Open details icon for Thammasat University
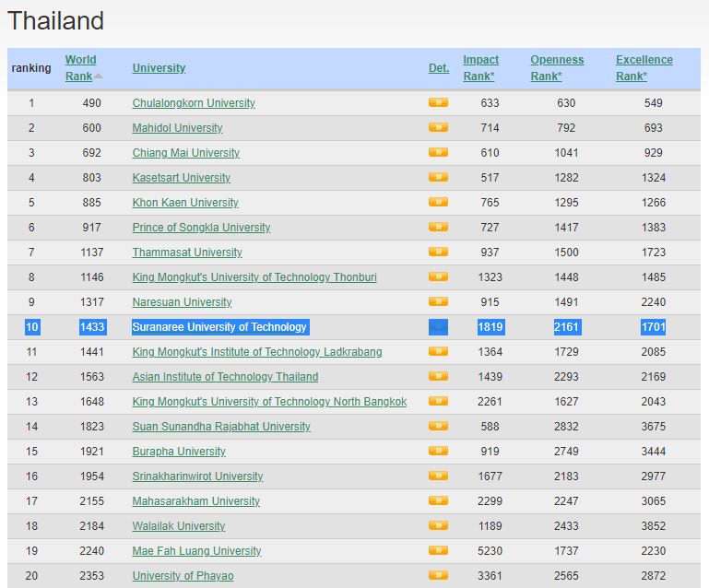Viewport: 709px width, 588px height. click(x=438, y=252)
